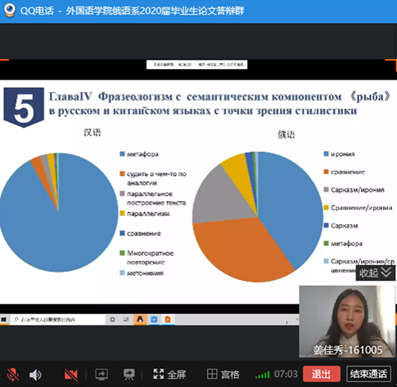Open the shared Windows Start button

tap(4, 320)
